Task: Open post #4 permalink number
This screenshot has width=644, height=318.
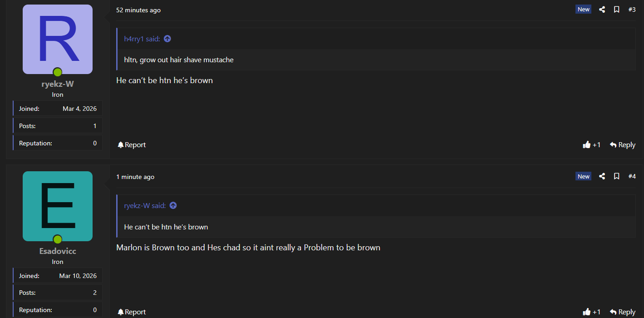Action: tap(632, 176)
